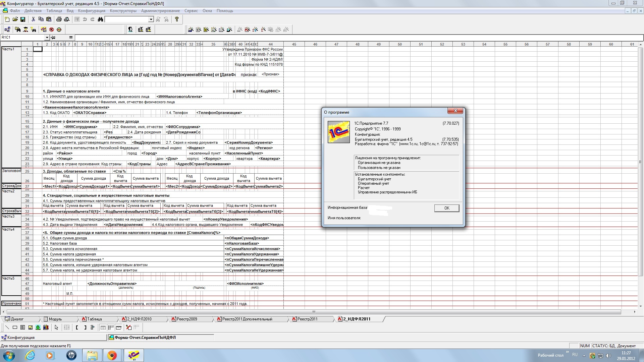Open the Таблица menu
Viewport: 644px width, 362px height.
point(54,11)
